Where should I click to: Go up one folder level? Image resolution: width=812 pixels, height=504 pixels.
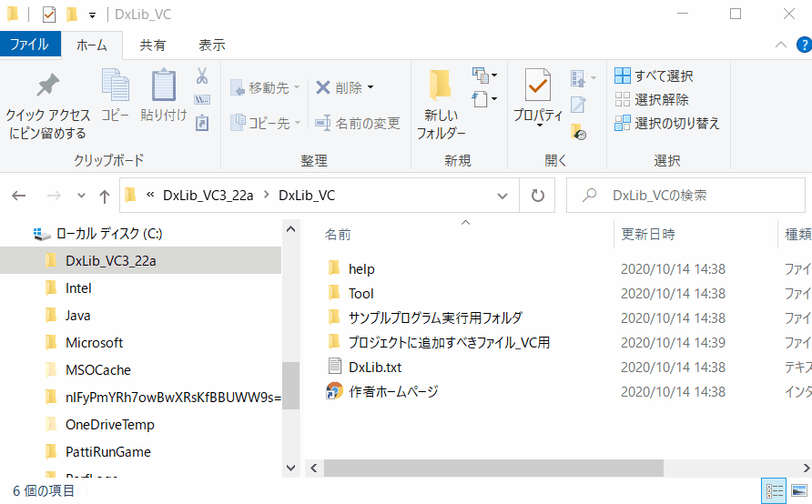point(105,196)
